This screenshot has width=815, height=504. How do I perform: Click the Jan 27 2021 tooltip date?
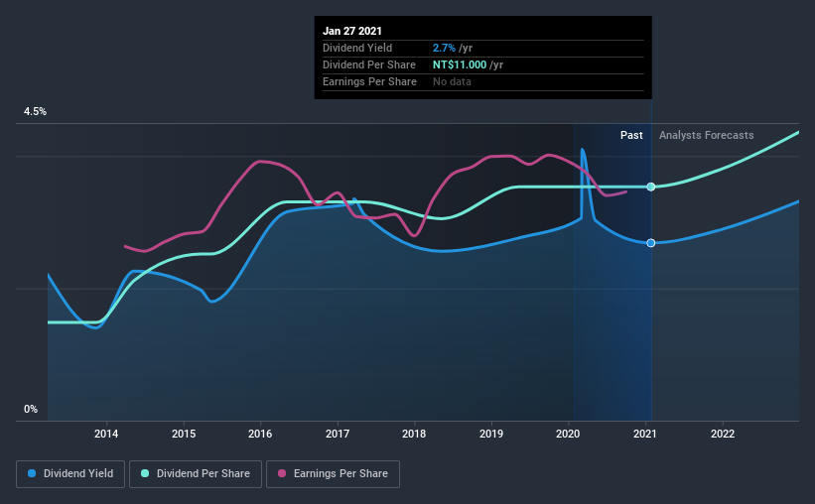[x=351, y=31]
